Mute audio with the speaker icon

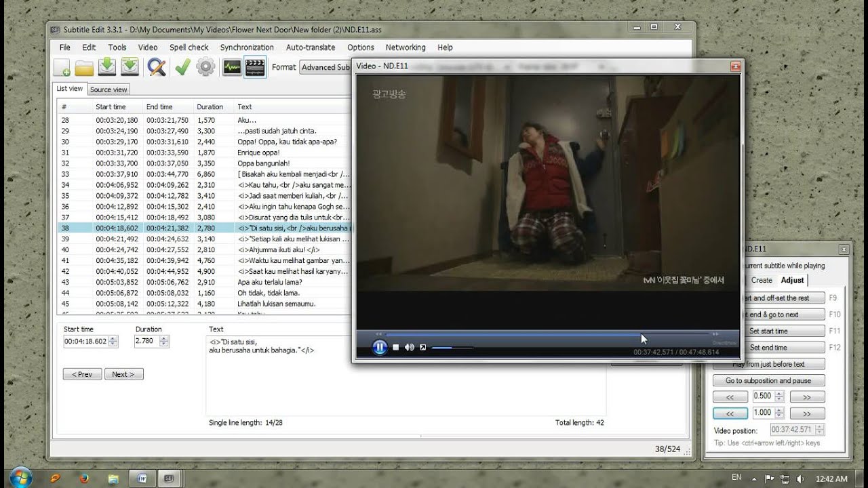pyautogui.click(x=410, y=347)
